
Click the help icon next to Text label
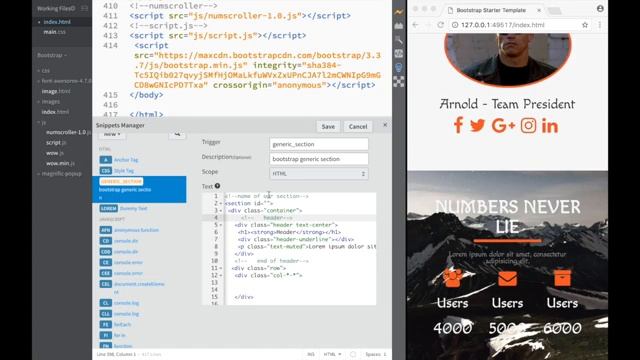coord(218,186)
